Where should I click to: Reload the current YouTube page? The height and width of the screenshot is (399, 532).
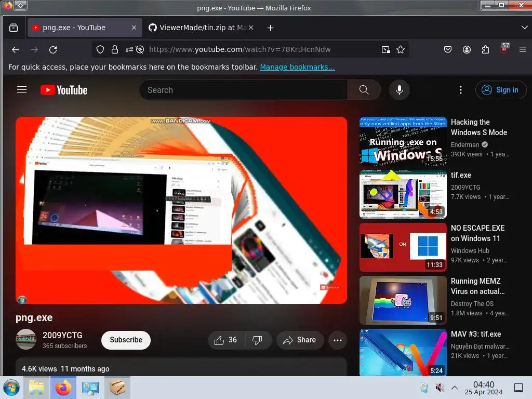pos(53,49)
